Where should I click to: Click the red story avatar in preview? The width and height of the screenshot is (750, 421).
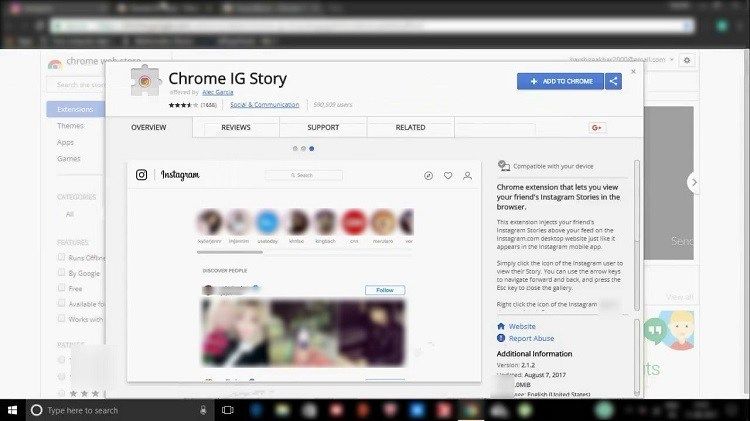[x=354, y=222]
